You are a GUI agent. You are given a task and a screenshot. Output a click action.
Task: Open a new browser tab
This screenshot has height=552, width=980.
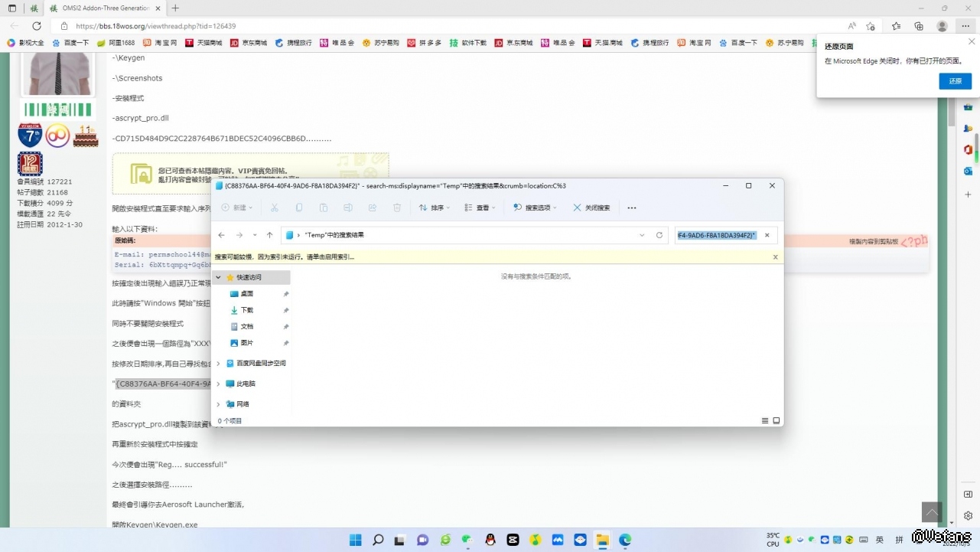pos(175,8)
